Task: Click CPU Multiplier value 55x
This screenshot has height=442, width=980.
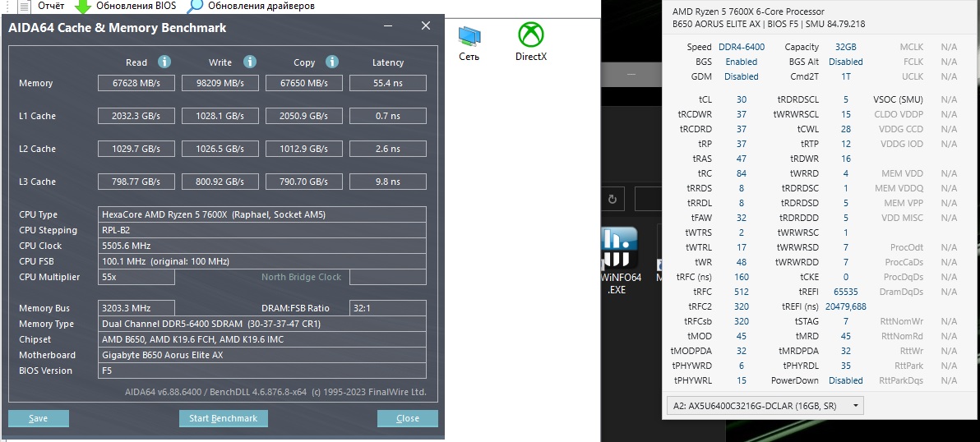Action: pyautogui.click(x=136, y=277)
